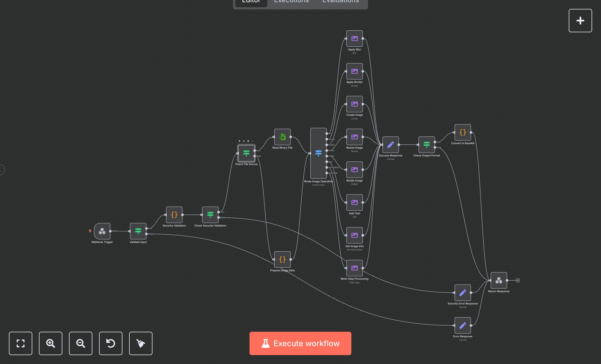Zoom in on the canvas

click(51, 343)
